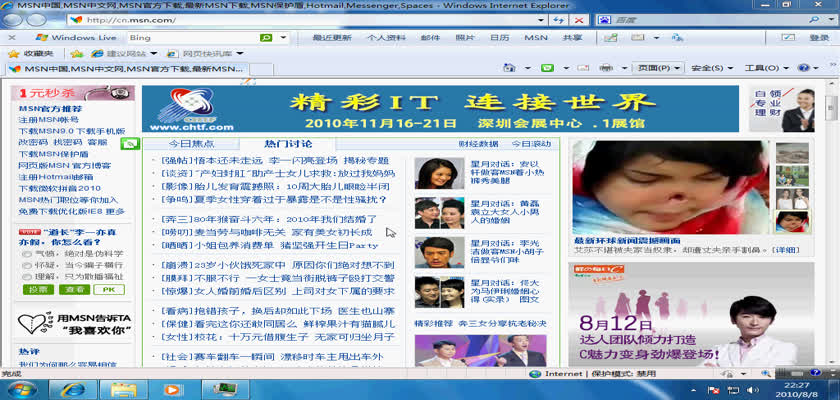Click the Baidu search box field
The width and height of the screenshot is (840, 400).
[708, 20]
